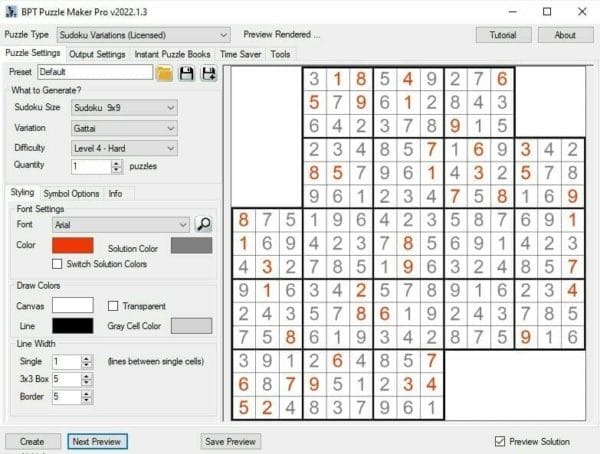The height and width of the screenshot is (454, 600).
Task: Open preset folder icon
Action: pyautogui.click(x=164, y=73)
